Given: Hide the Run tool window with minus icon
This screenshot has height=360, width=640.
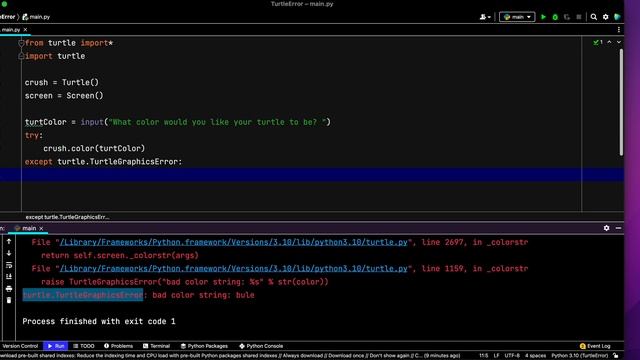Looking at the screenshot, I should pos(618,228).
